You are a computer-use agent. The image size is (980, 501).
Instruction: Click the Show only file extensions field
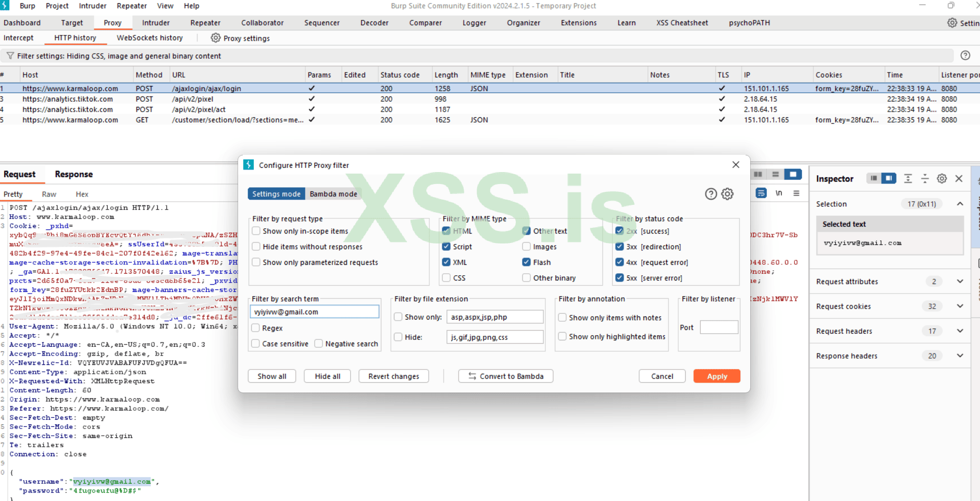point(495,317)
